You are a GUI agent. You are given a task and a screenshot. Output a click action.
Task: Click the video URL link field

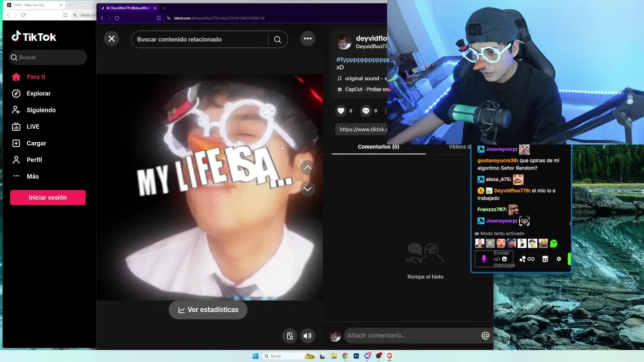tap(362, 129)
